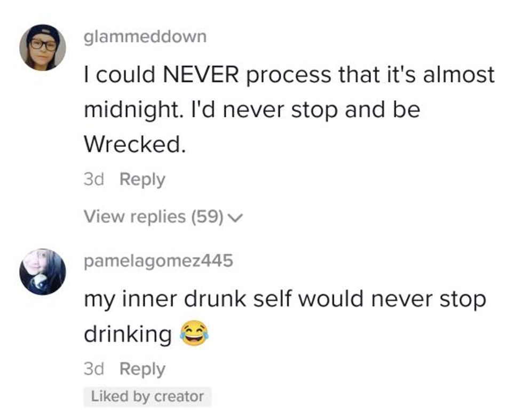This screenshot has width=523, height=420.
Task: Click the Liked by creator badge
Action: pos(147,397)
